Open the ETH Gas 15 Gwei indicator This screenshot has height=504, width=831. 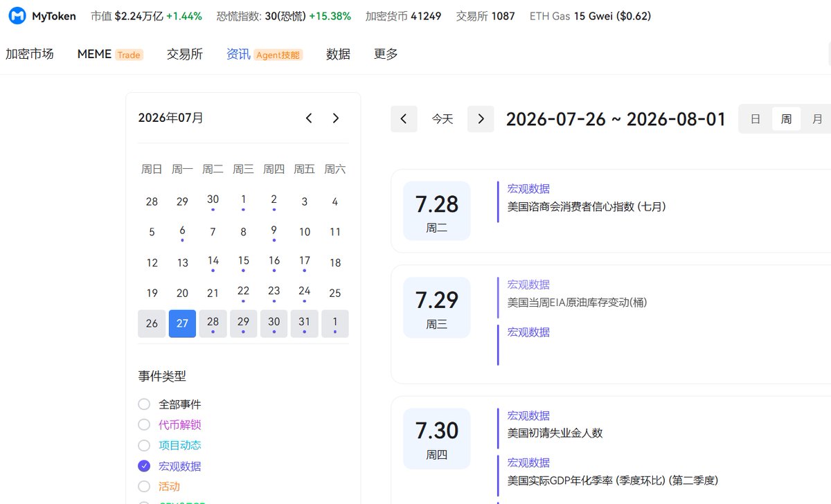590,16
